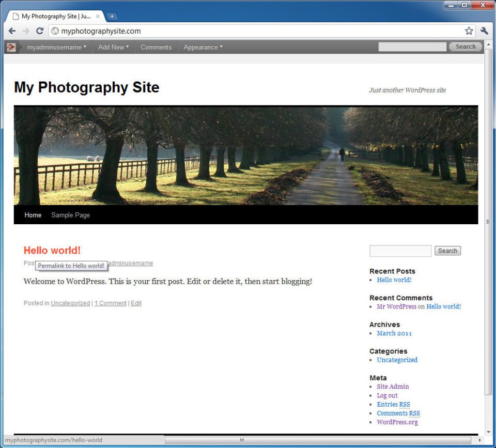Click the adminusername author link
The height and width of the screenshot is (448, 496).
[x=130, y=263]
